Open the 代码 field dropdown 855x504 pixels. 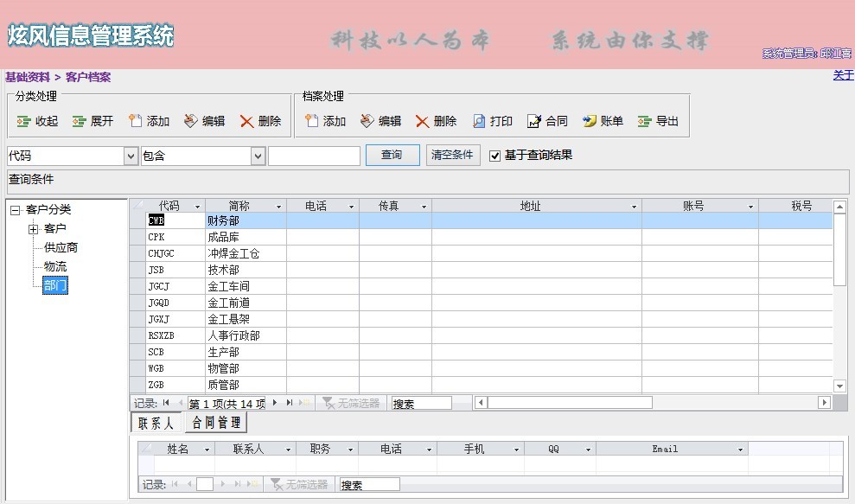131,156
